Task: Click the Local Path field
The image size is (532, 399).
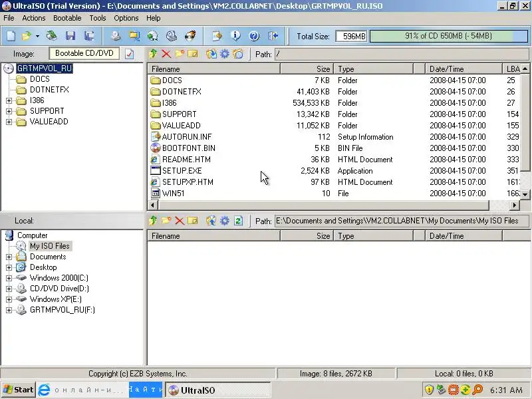Action: click(402, 221)
